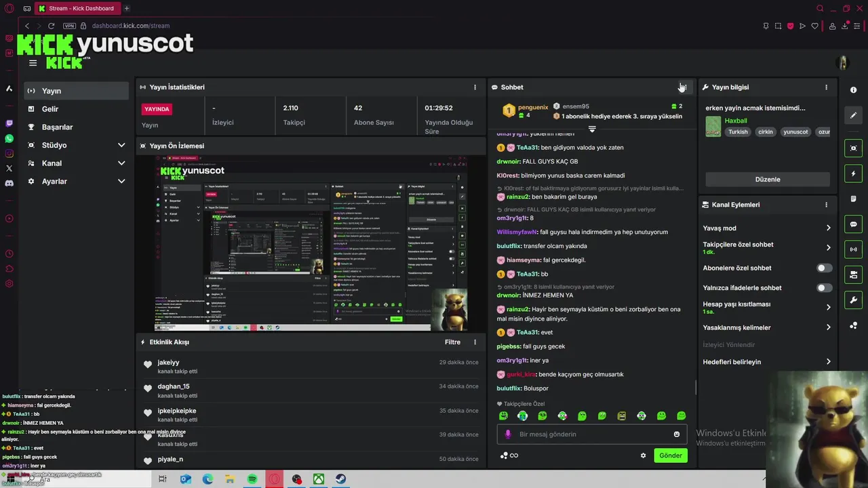Click the stream preview thumbnail

point(311,243)
